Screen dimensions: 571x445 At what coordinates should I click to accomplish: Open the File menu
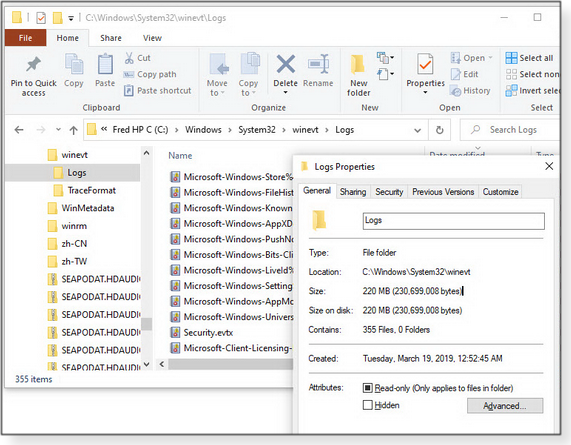(x=25, y=38)
